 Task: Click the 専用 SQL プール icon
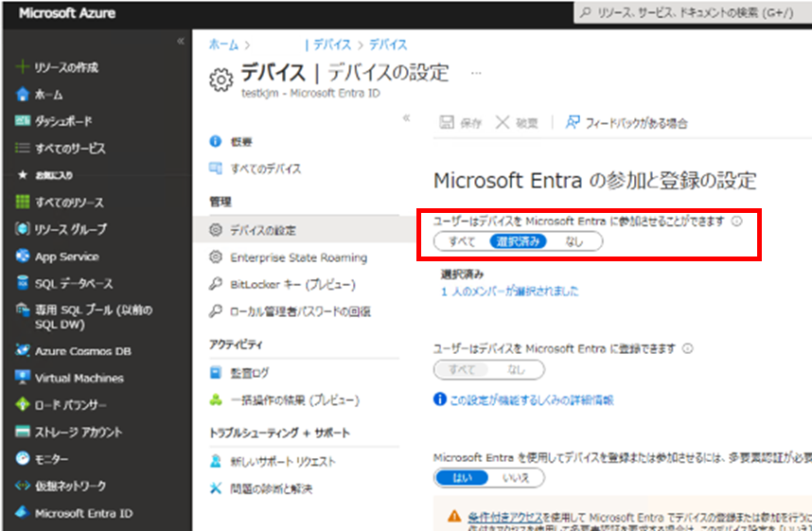pyautogui.click(x=23, y=310)
